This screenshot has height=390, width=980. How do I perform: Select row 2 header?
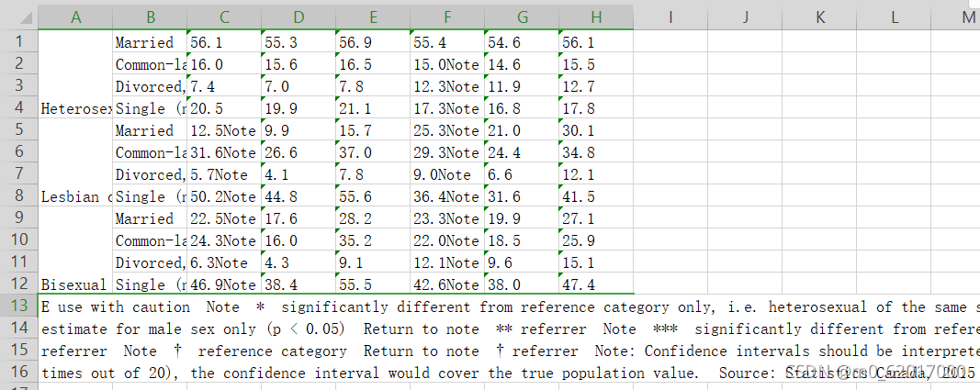pyautogui.click(x=18, y=63)
